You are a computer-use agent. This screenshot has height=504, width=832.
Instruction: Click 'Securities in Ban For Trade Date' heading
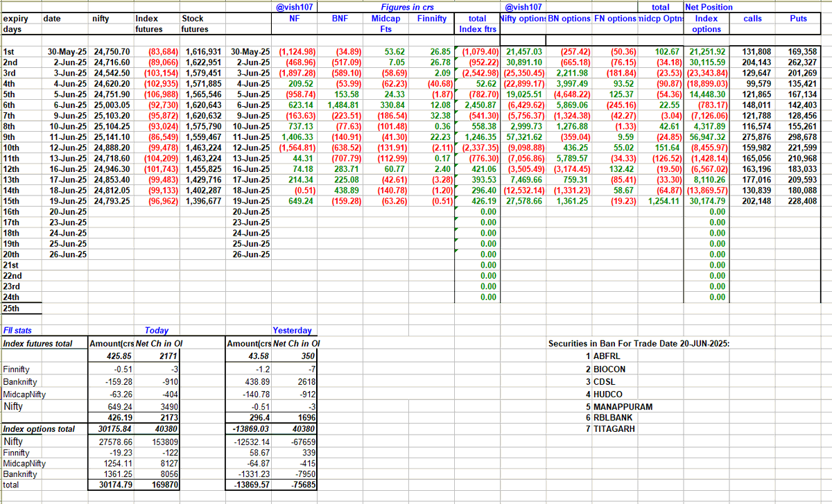pos(639,344)
